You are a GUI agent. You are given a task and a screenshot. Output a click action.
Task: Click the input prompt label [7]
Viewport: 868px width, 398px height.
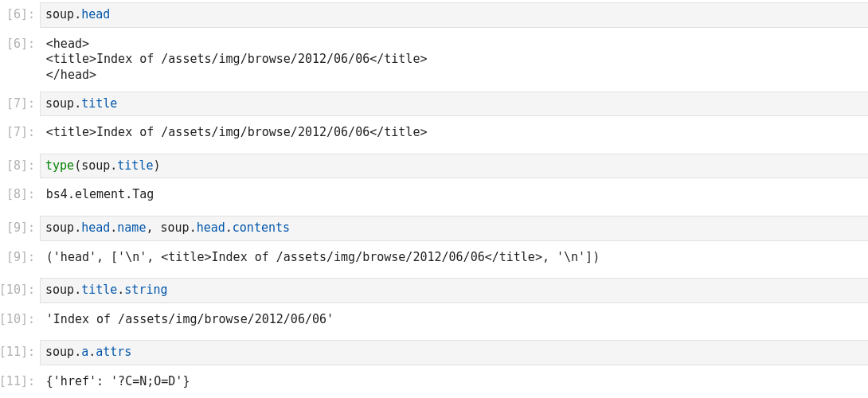coord(20,103)
